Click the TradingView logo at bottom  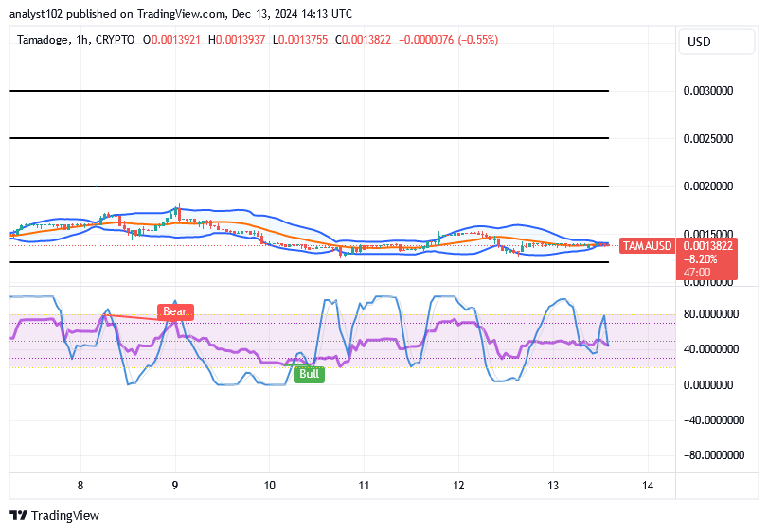point(54,515)
